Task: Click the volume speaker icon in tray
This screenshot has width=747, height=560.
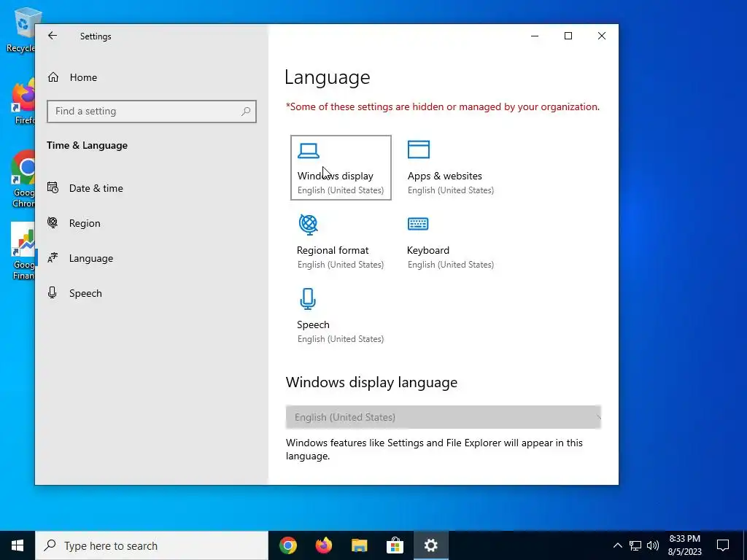Action: [653, 545]
